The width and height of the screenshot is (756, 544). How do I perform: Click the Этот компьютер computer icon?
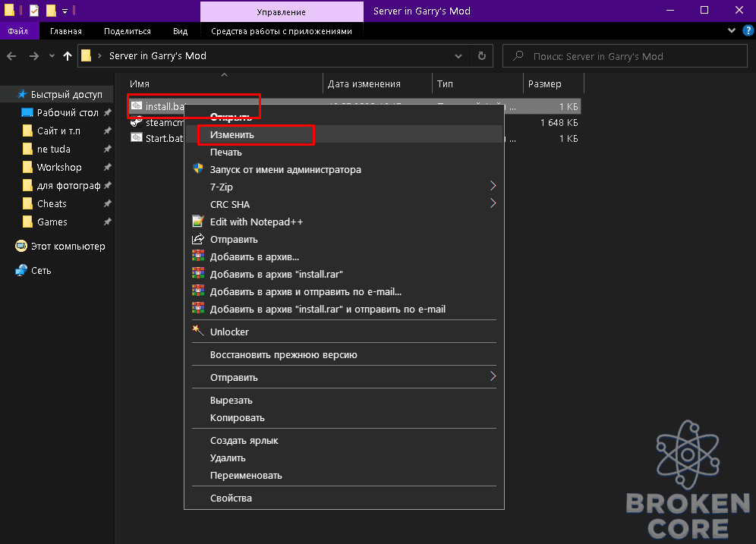point(21,247)
